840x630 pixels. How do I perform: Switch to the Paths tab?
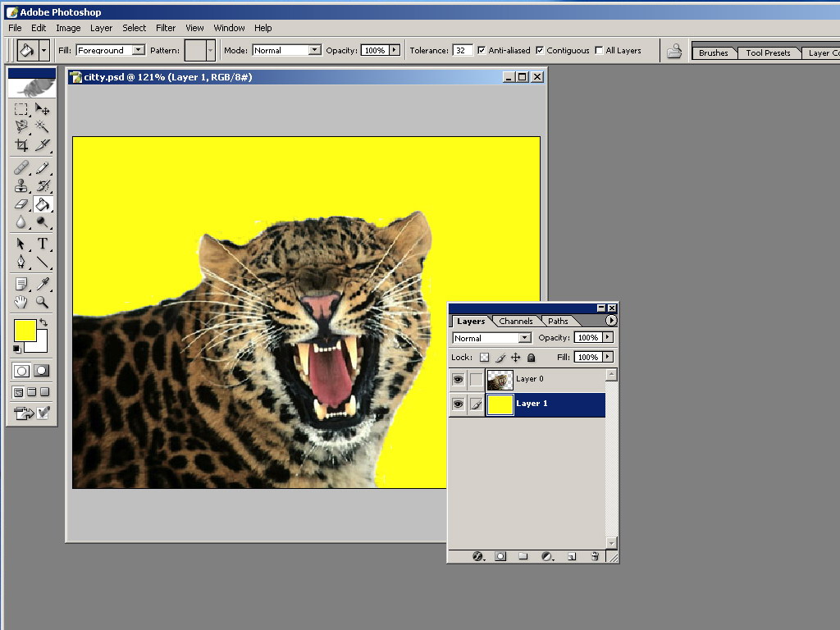558,321
